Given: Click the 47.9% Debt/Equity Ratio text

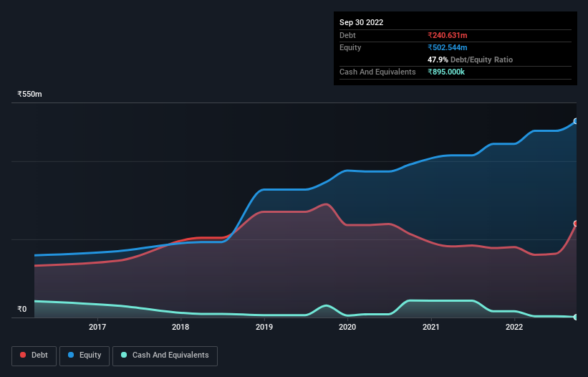Looking at the screenshot, I should (470, 59).
